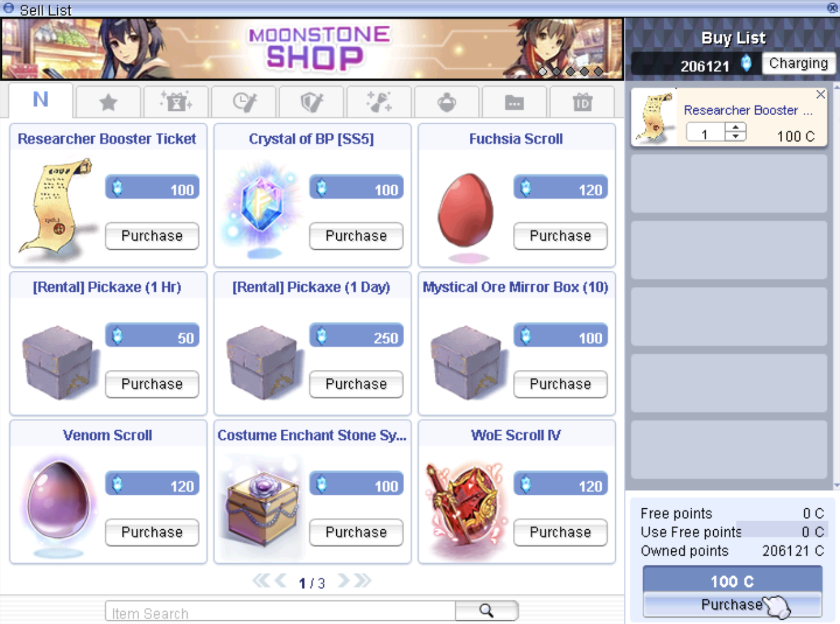Click the WoE Scroll IV item thumbnail
Image resolution: width=840 pixels, height=624 pixels.
pyautogui.click(x=466, y=506)
